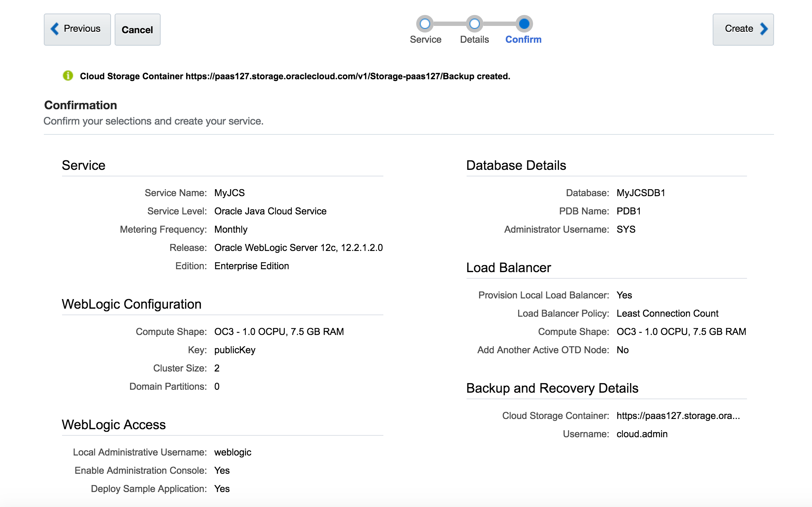This screenshot has width=812, height=507.
Task: Click the Confirm step label
Action: pyautogui.click(x=523, y=39)
